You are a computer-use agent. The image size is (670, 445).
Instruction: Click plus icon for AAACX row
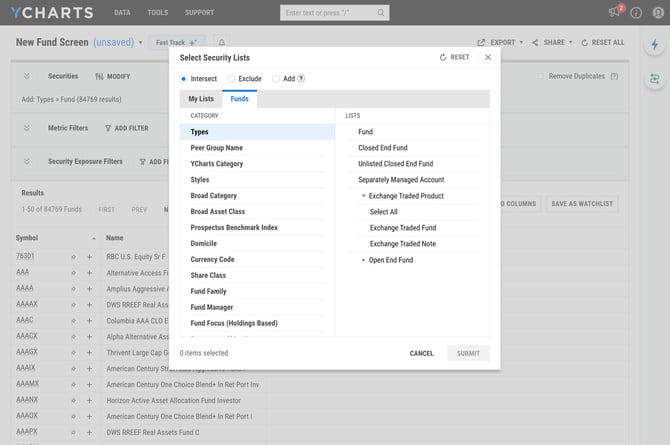point(89,337)
